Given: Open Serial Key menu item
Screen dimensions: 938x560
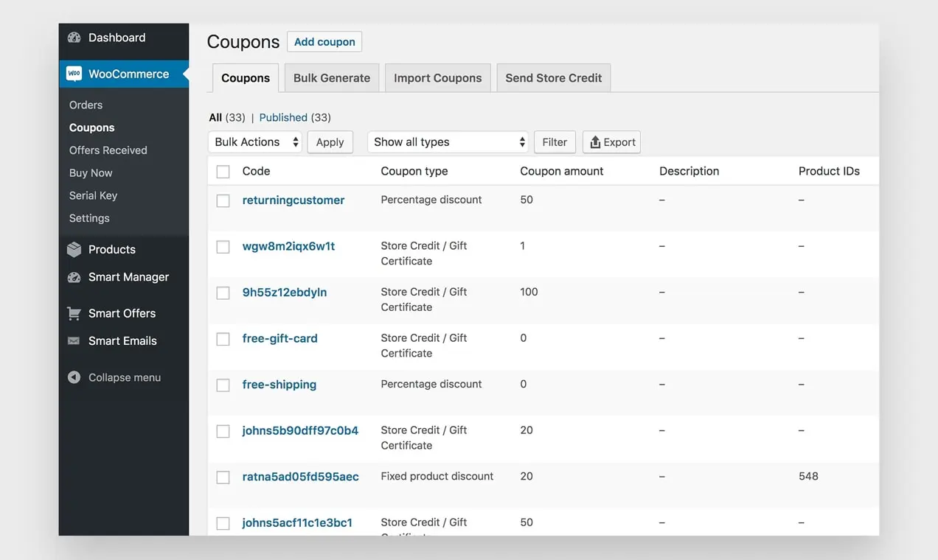Looking at the screenshot, I should tap(93, 195).
